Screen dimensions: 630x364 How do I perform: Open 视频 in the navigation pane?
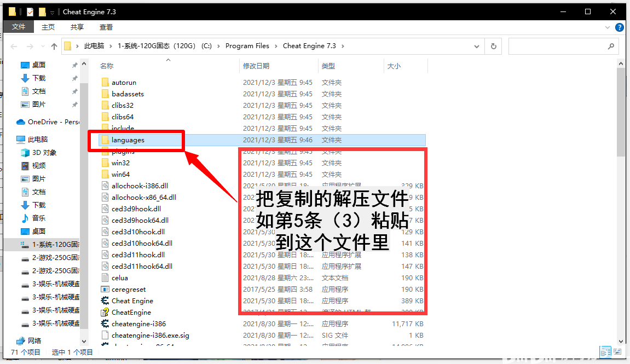coord(33,165)
